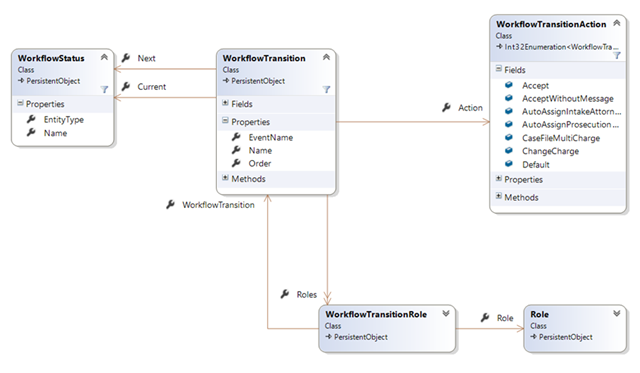The width and height of the screenshot is (640, 373).
Task: Click inheritance arrow in WorkflowStatus box
Action: point(21,81)
